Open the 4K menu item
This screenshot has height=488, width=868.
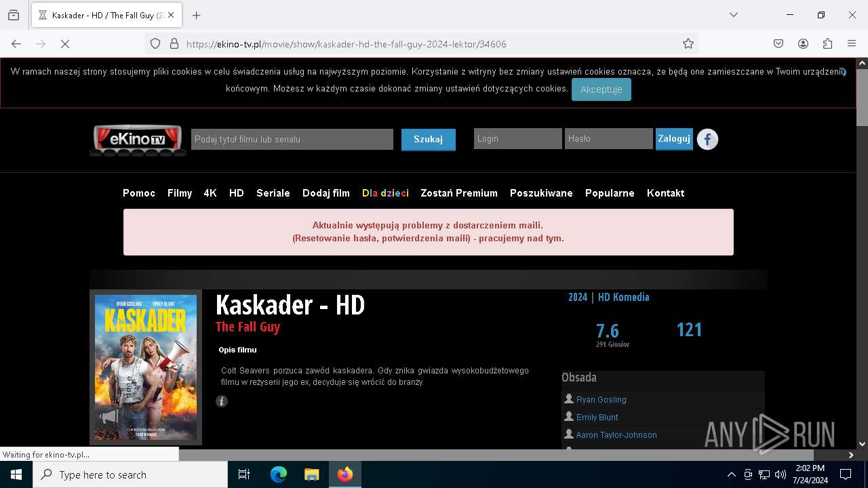[210, 193]
